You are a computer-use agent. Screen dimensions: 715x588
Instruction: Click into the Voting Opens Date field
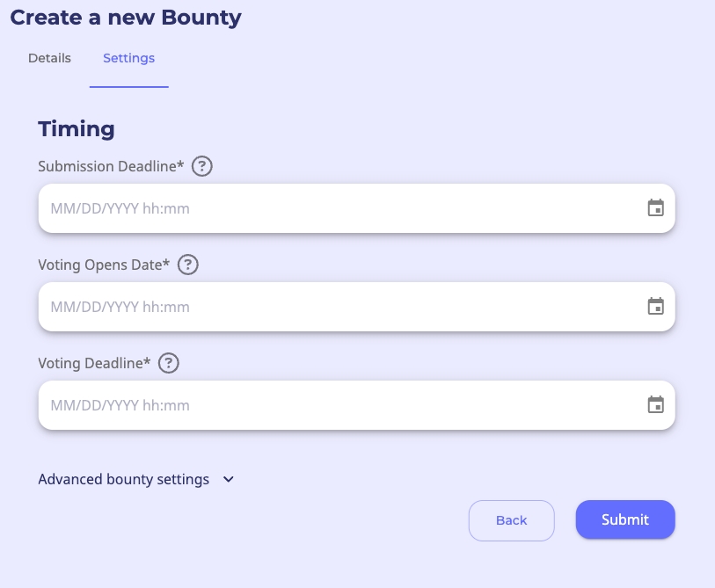pyautogui.click(x=334, y=307)
